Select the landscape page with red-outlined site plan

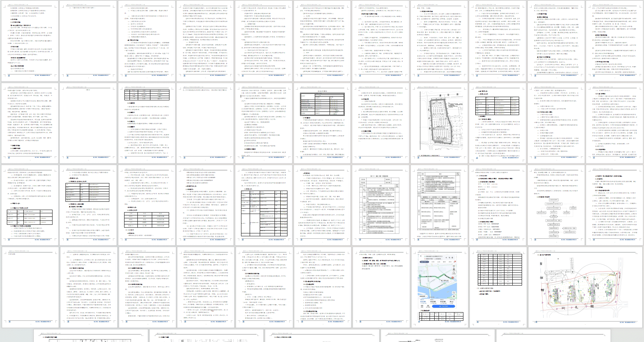point(586,287)
